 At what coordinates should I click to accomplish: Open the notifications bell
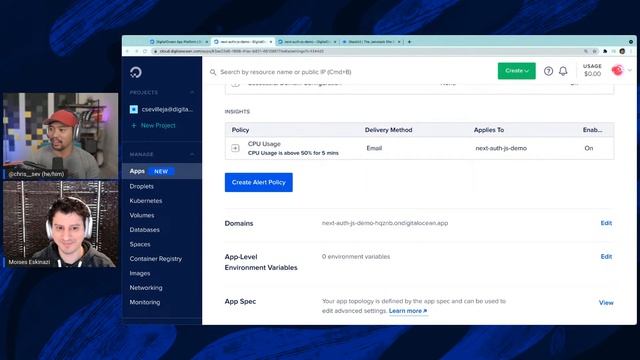[x=563, y=71]
